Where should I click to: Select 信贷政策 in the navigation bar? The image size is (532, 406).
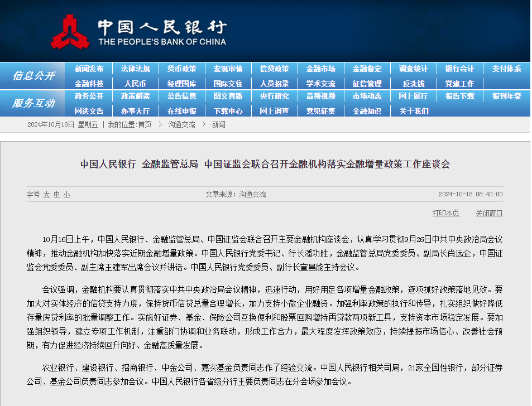[x=275, y=69]
